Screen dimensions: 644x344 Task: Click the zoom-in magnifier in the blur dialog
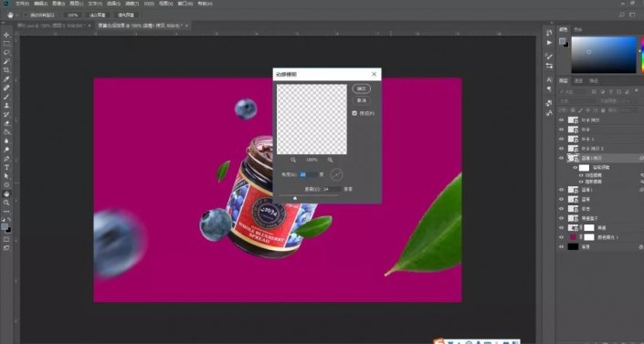click(330, 160)
